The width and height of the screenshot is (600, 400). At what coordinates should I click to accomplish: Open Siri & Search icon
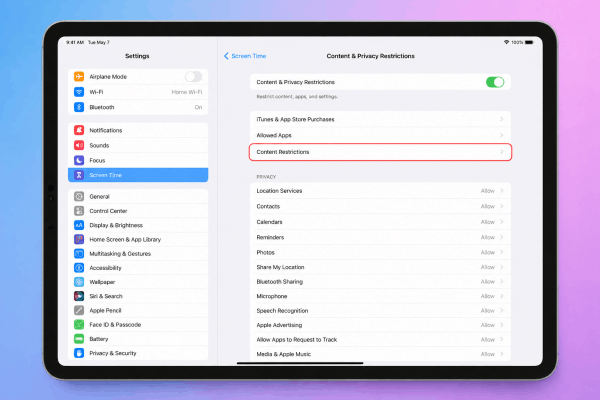click(79, 296)
